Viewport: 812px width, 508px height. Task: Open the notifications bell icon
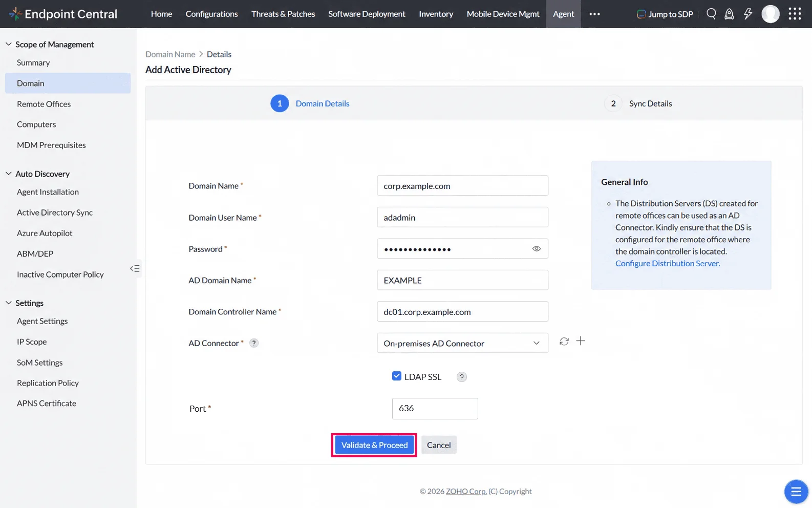729,14
